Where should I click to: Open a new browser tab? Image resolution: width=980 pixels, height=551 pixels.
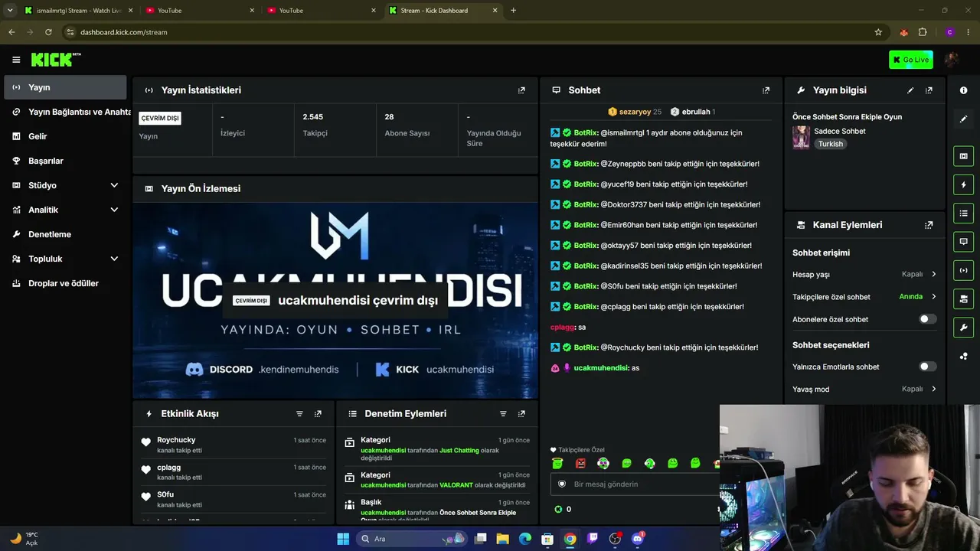tap(513, 11)
